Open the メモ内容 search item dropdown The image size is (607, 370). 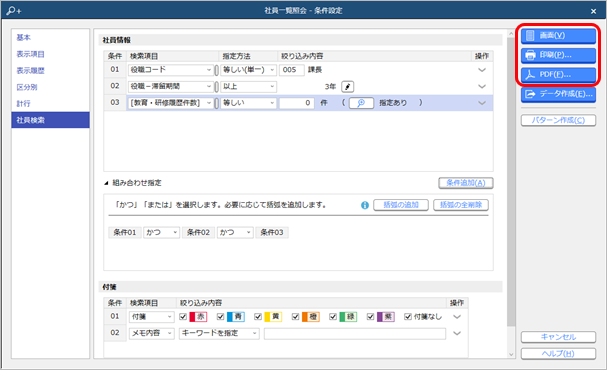pyautogui.click(x=152, y=333)
